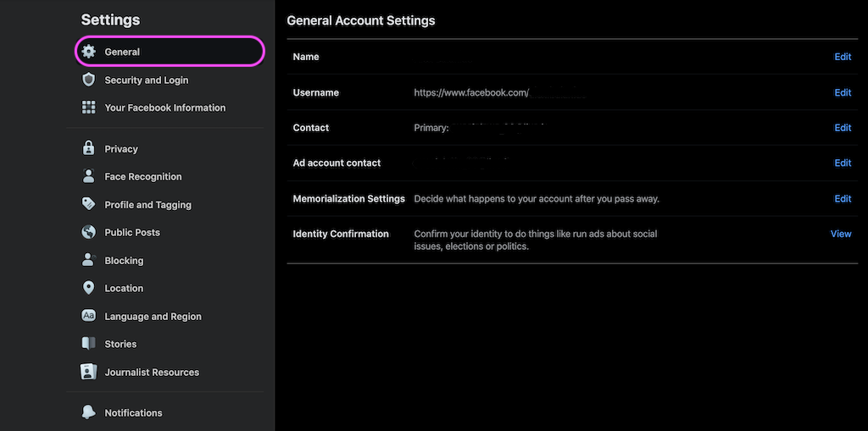This screenshot has width=868, height=431.
Task: Click the Blocking person icon
Action: pos(88,260)
